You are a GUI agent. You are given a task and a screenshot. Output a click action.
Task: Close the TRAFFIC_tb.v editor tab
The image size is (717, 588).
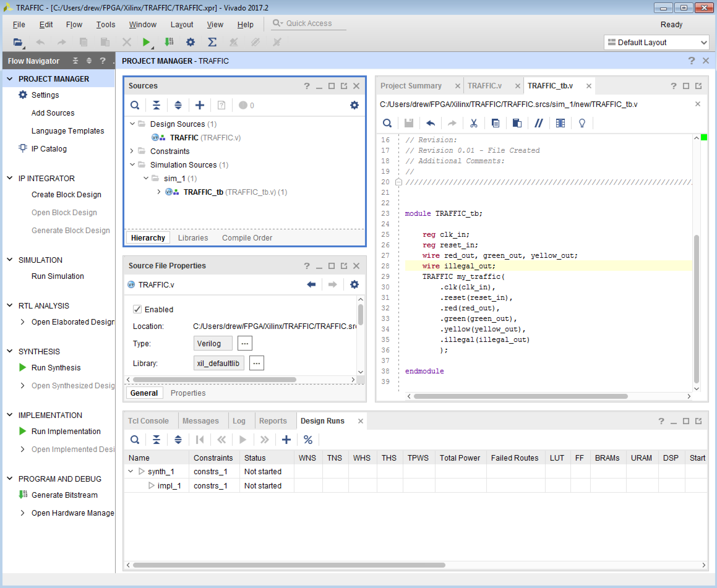point(589,86)
